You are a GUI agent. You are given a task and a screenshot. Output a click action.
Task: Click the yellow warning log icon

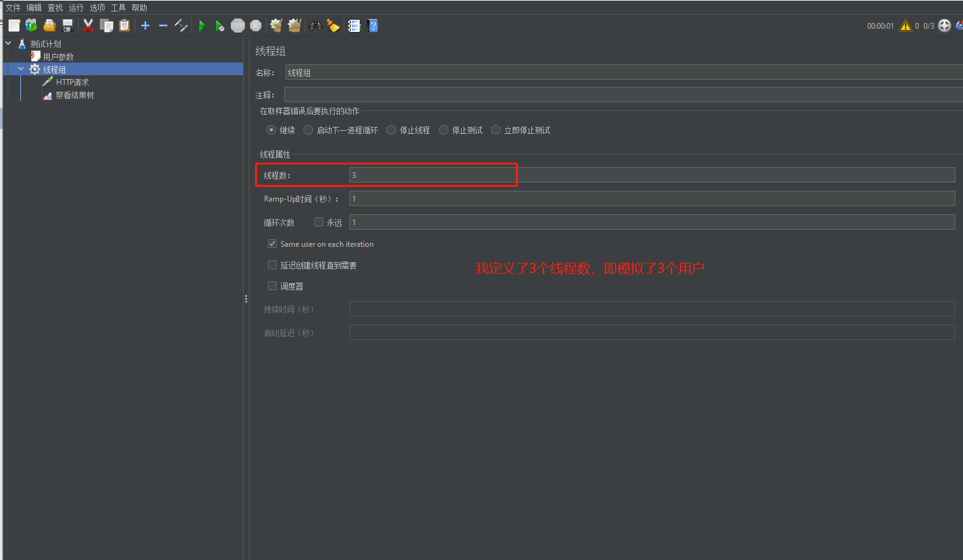pos(906,26)
